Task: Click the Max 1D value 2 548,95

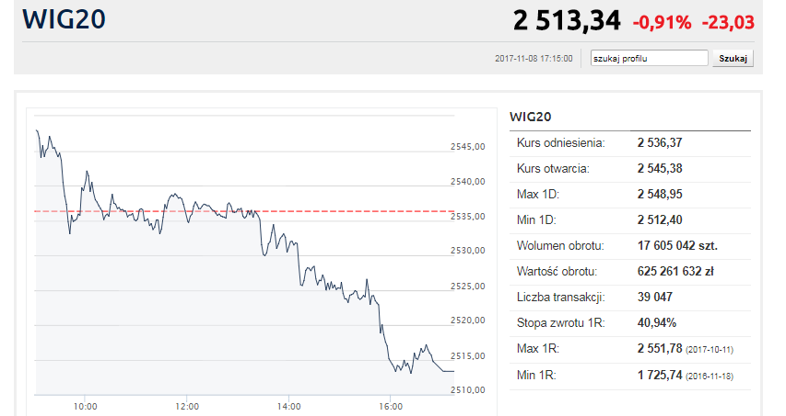Action: 660,194
